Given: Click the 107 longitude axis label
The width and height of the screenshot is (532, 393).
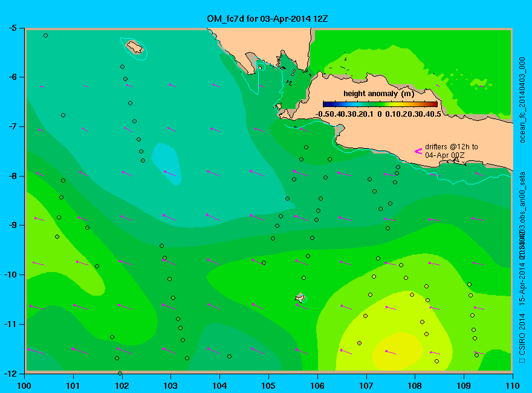Looking at the screenshot, I should click(366, 386).
